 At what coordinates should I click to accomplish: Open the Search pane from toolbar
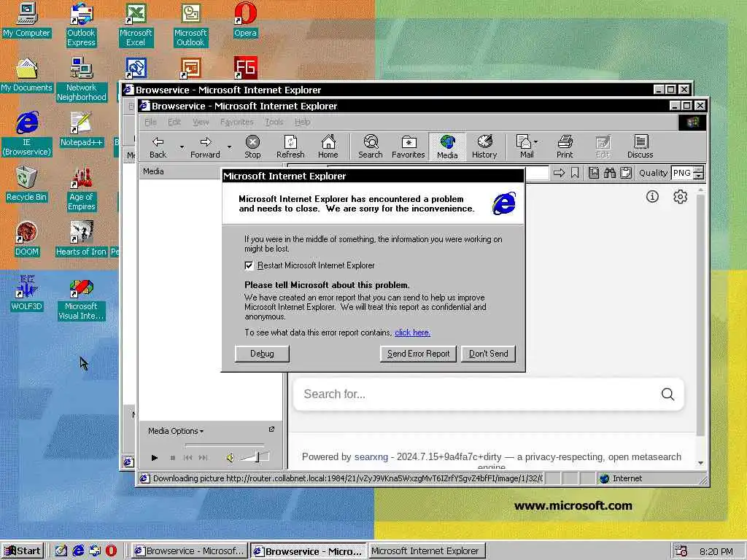pos(370,146)
